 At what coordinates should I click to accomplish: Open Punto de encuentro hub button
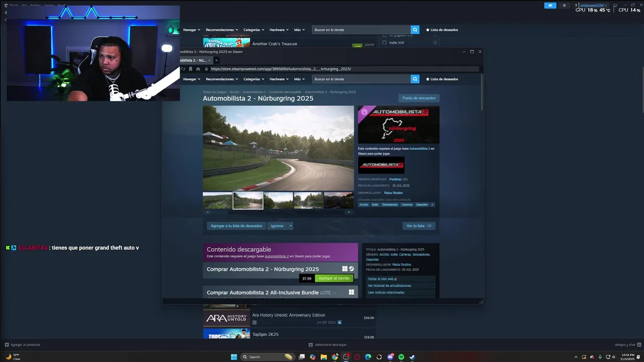[419, 98]
